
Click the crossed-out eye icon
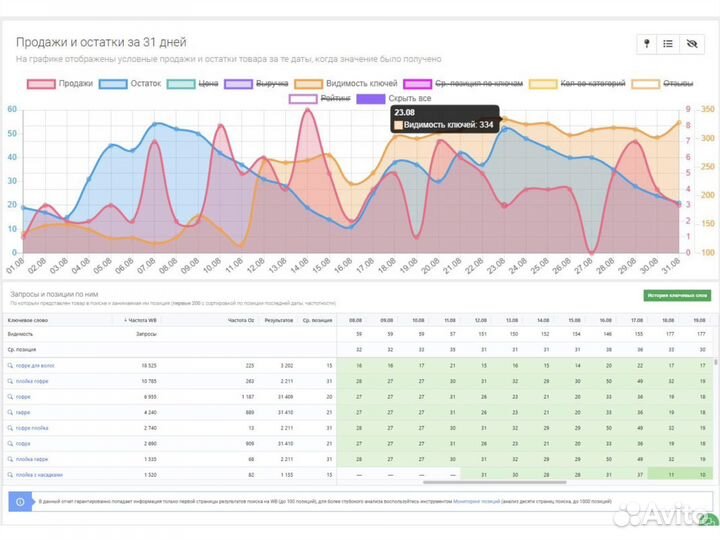pos(691,44)
